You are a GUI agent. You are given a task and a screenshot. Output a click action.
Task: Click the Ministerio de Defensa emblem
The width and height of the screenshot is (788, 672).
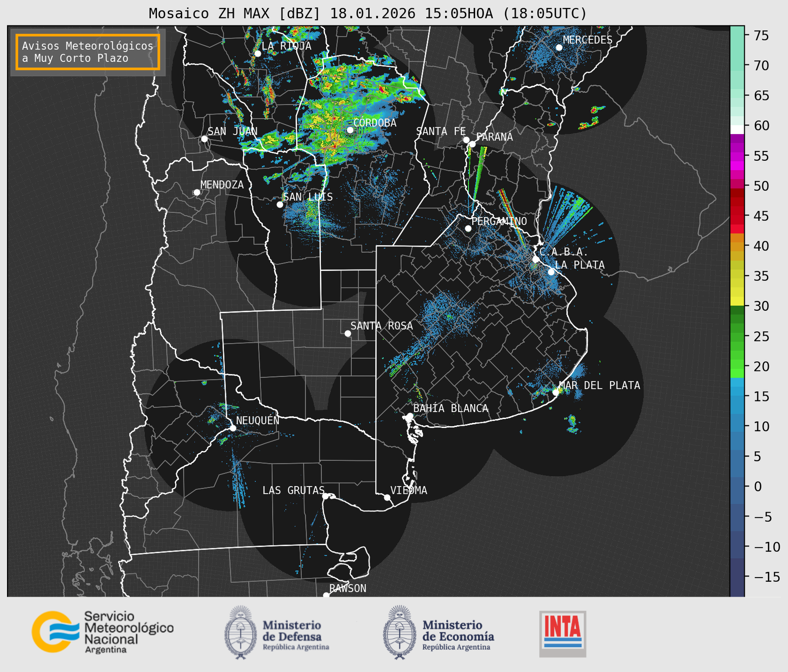tap(240, 632)
